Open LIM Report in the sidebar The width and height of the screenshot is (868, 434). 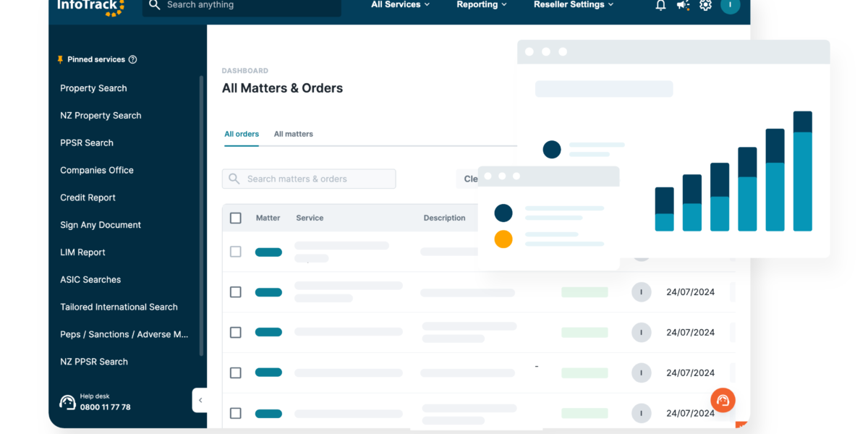point(82,252)
